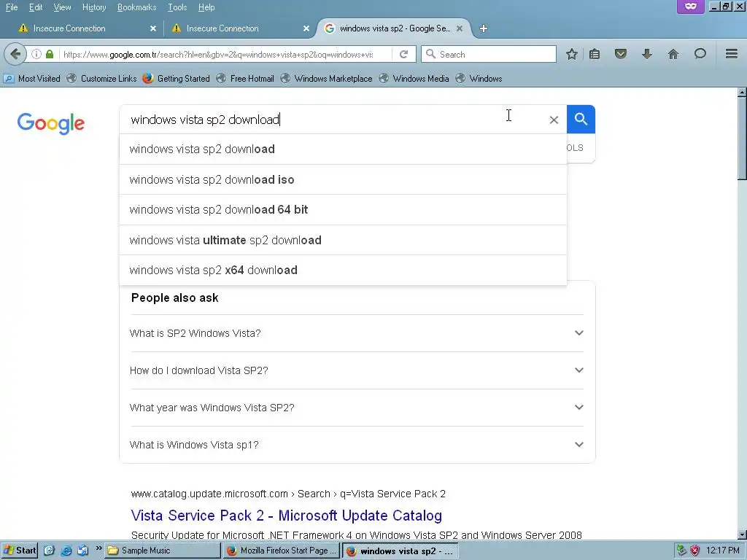Bookmark this page with the star icon

click(x=572, y=54)
